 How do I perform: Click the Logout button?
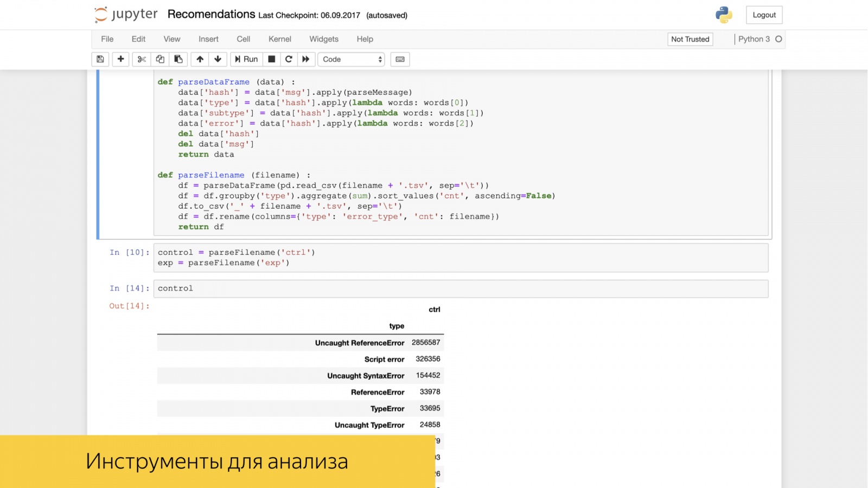coord(764,15)
